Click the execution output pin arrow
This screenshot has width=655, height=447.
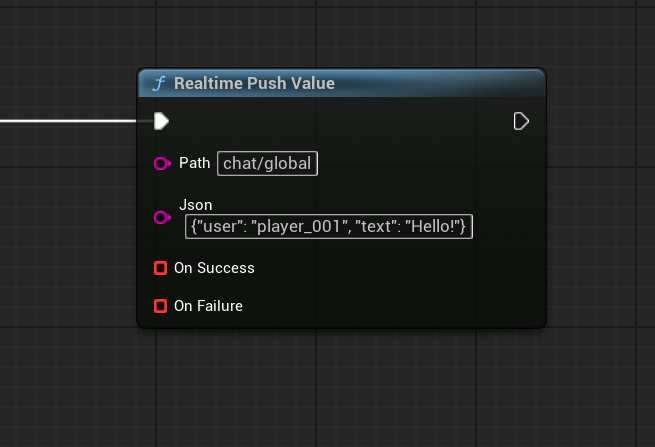pos(520,121)
